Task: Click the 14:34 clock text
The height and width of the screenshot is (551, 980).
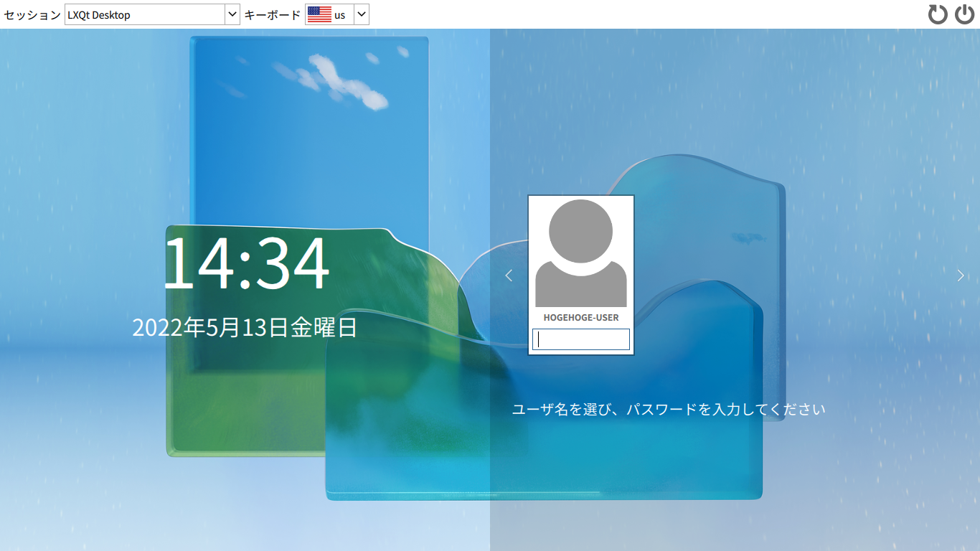Action: [x=247, y=263]
